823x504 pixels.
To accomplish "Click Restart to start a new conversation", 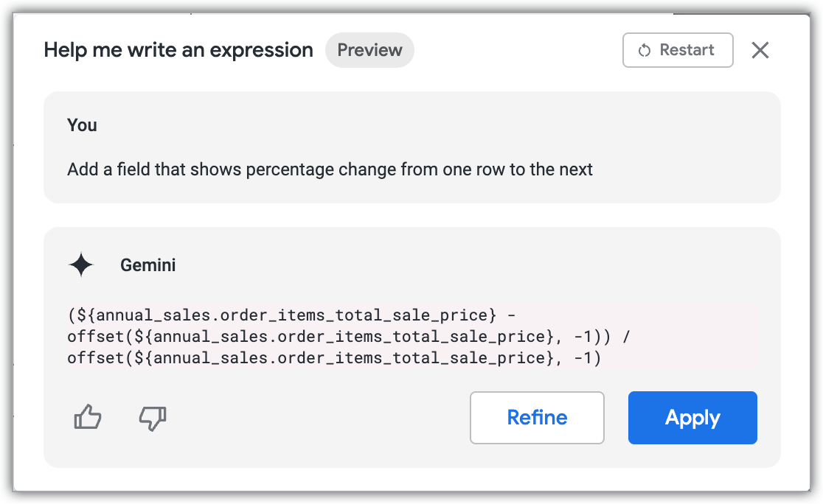I will pos(677,50).
